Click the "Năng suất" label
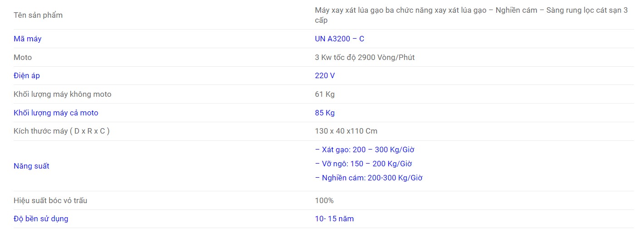 pyautogui.click(x=31, y=166)
